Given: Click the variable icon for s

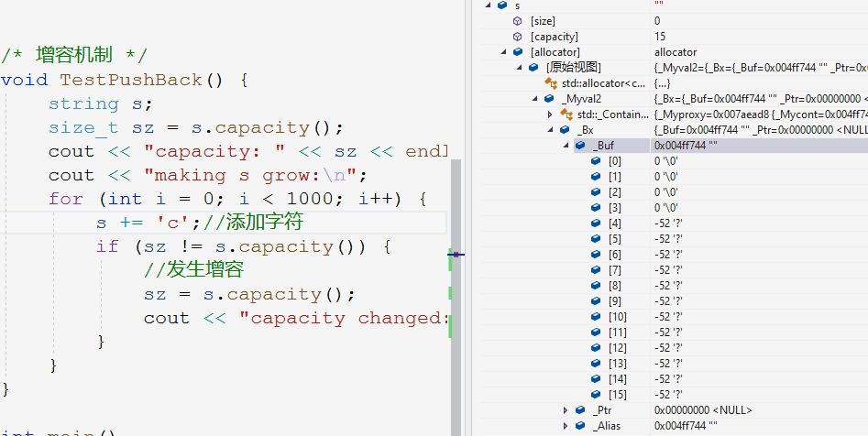Looking at the screenshot, I should click(503, 5).
